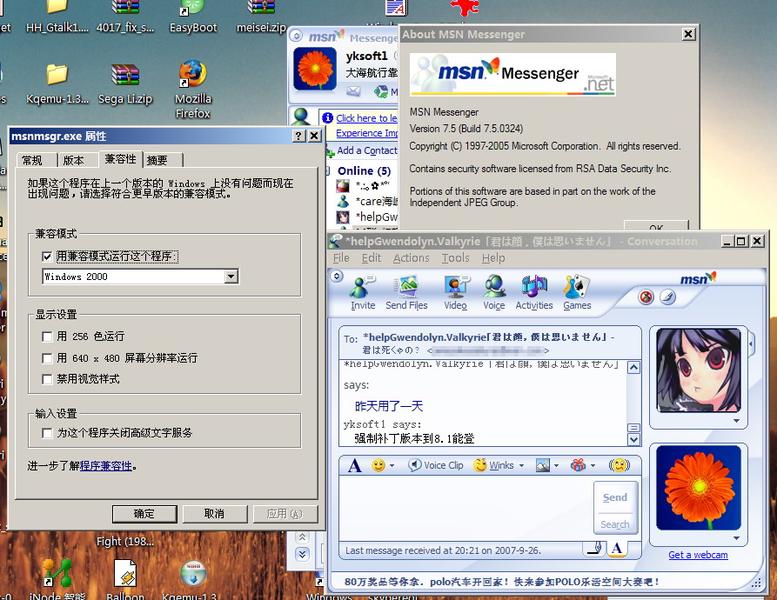This screenshot has height=600, width=777.
Task: Record a Voice Clip
Action: (x=436, y=465)
